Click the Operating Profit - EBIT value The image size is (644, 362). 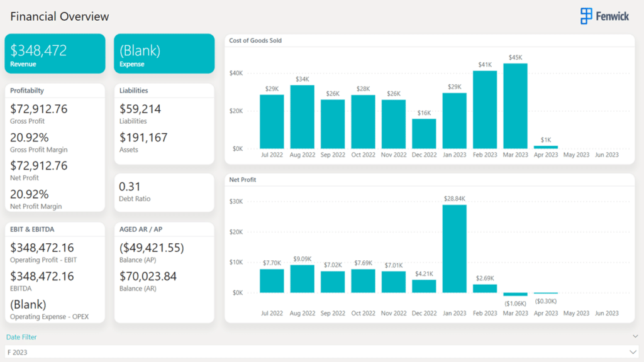coord(42,248)
